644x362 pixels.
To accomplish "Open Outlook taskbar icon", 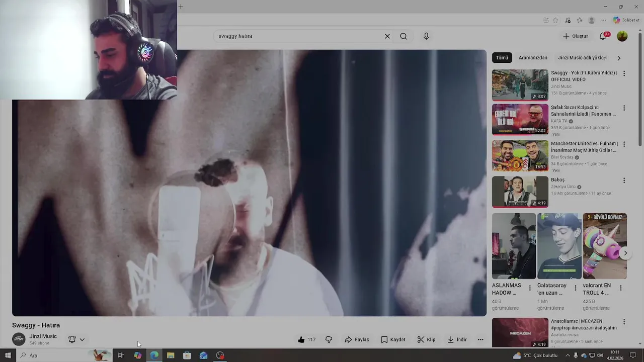I will 203,355.
